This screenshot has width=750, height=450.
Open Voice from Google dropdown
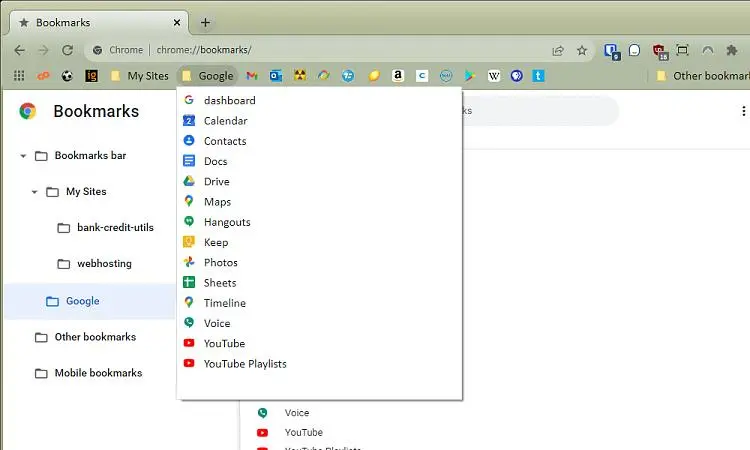point(319,323)
